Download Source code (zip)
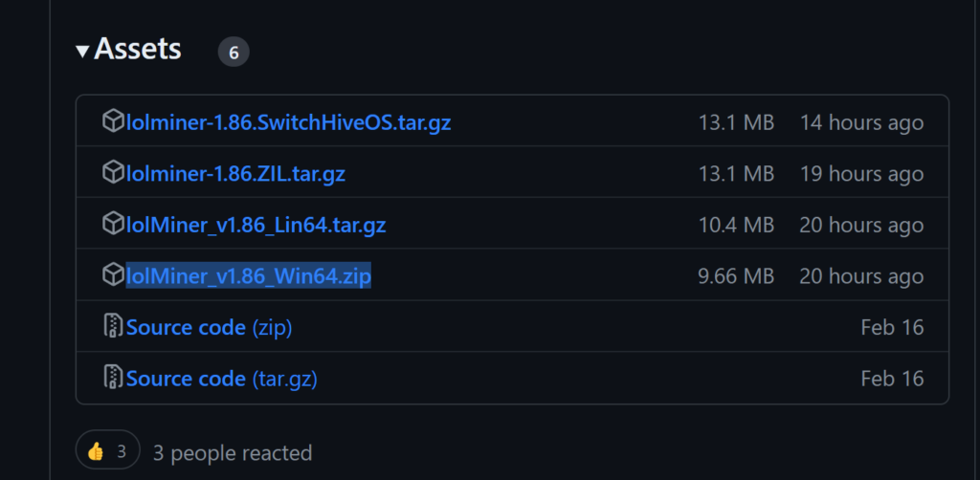 pos(209,327)
